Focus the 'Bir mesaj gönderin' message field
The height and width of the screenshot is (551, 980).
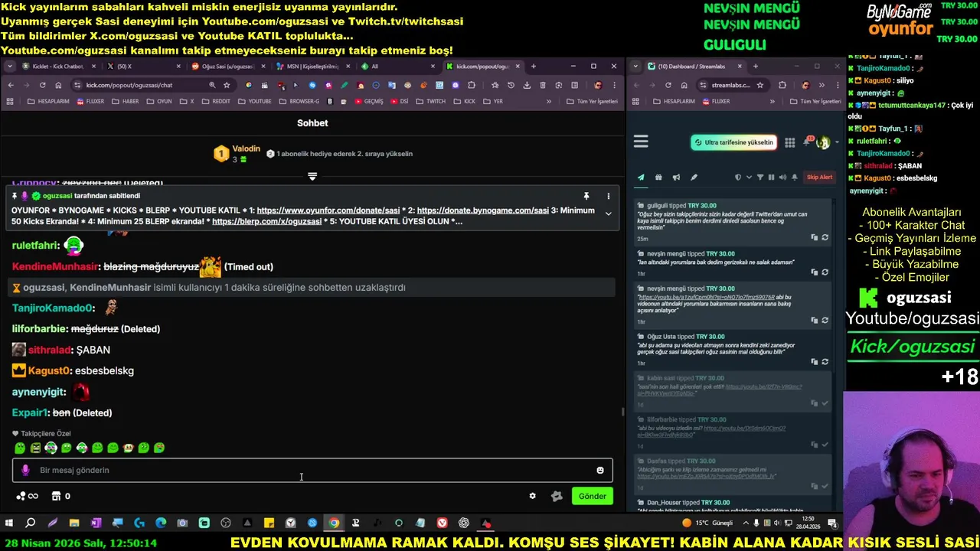pyautogui.click(x=312, y=470)
